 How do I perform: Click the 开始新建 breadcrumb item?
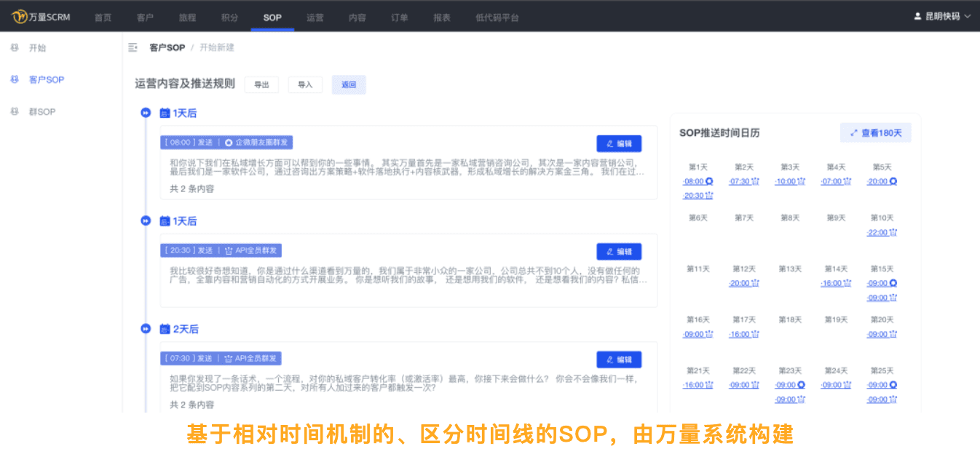point(217,47)
